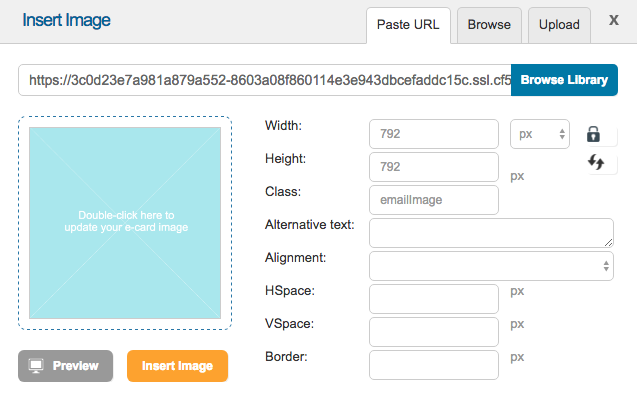
Task: Click the Width input field
Action: pyautogui.click(x=434, y=134)
